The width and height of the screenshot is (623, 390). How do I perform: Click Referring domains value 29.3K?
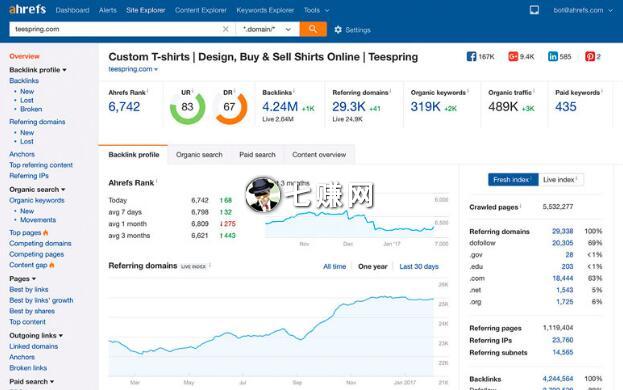click(348, 106)
